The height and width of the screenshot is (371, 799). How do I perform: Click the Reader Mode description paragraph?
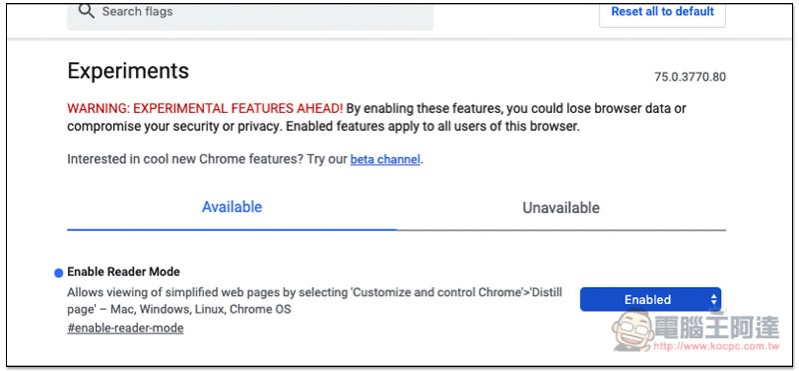tap(314, 301)
